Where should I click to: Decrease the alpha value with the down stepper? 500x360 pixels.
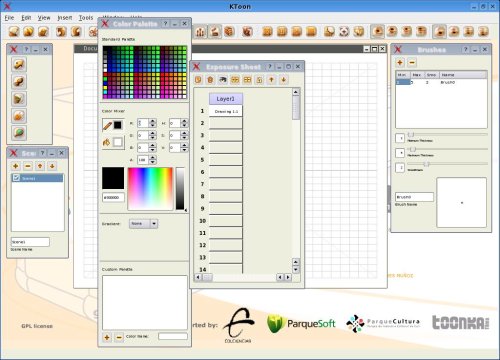click(x=152, y=162)
